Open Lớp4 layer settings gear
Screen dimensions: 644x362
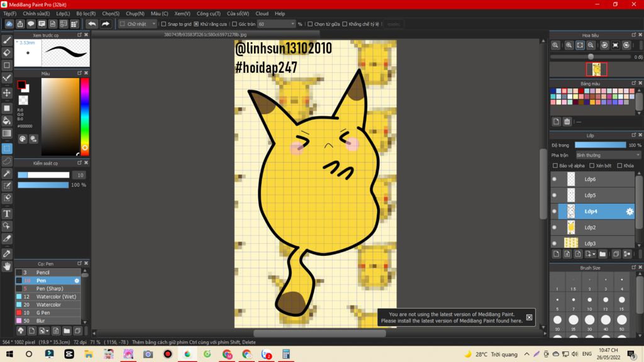(629, 211)
